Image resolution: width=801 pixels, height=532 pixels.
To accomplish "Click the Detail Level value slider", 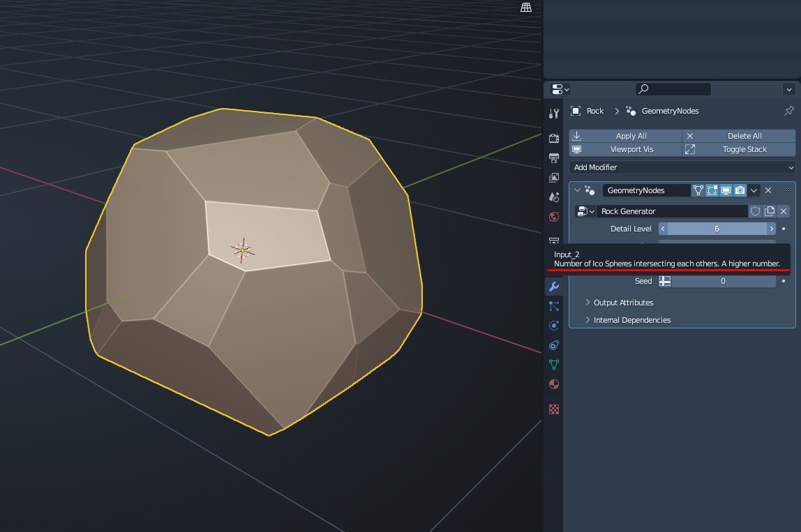I will [717, 229].
